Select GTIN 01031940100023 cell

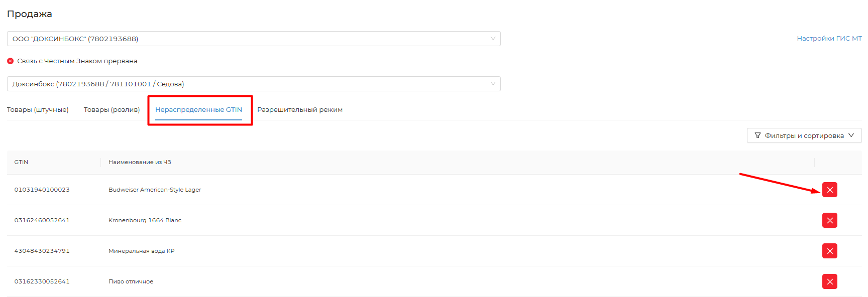point(42,190)
